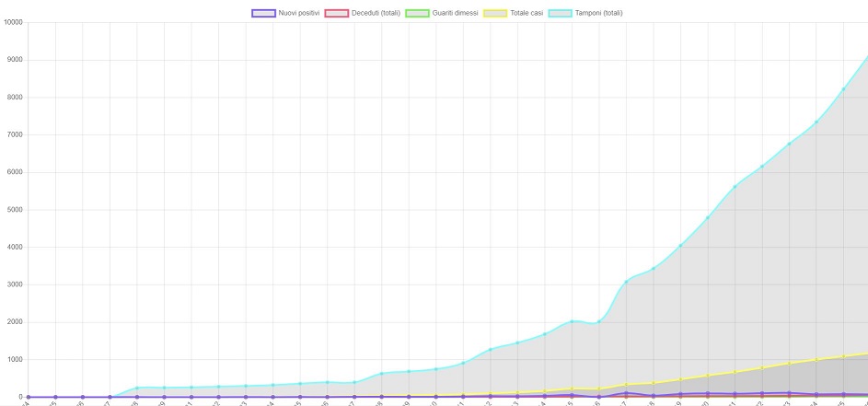
Task: Click the Totale casi data point near 1000
Action: tap(816, 360)
